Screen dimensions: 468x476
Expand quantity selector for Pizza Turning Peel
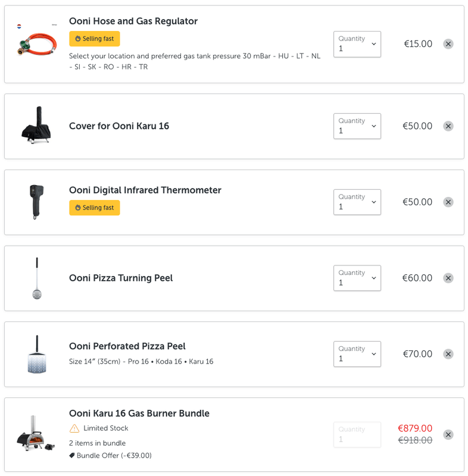click(357, 278)
